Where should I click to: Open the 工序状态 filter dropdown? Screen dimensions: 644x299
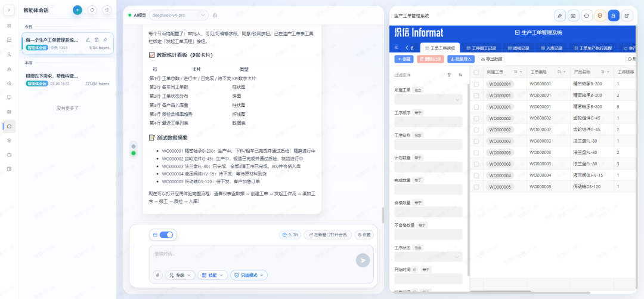click(x=428, y=257)
